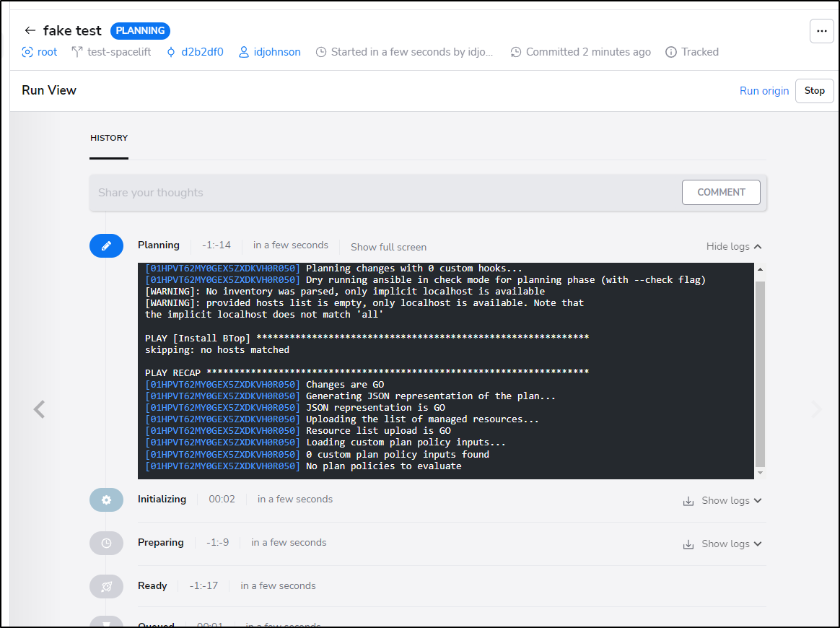Click the 'Changes are GO' log line

pos(265,384)
